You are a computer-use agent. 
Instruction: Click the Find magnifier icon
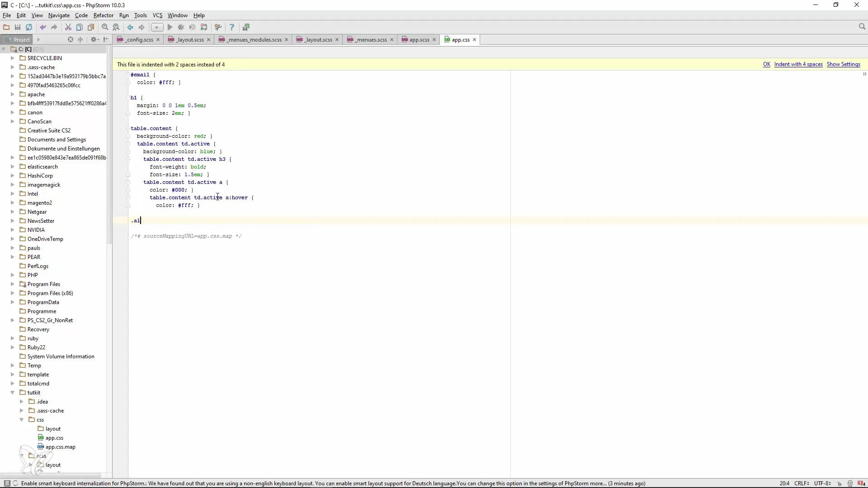(x=105, y=27)
